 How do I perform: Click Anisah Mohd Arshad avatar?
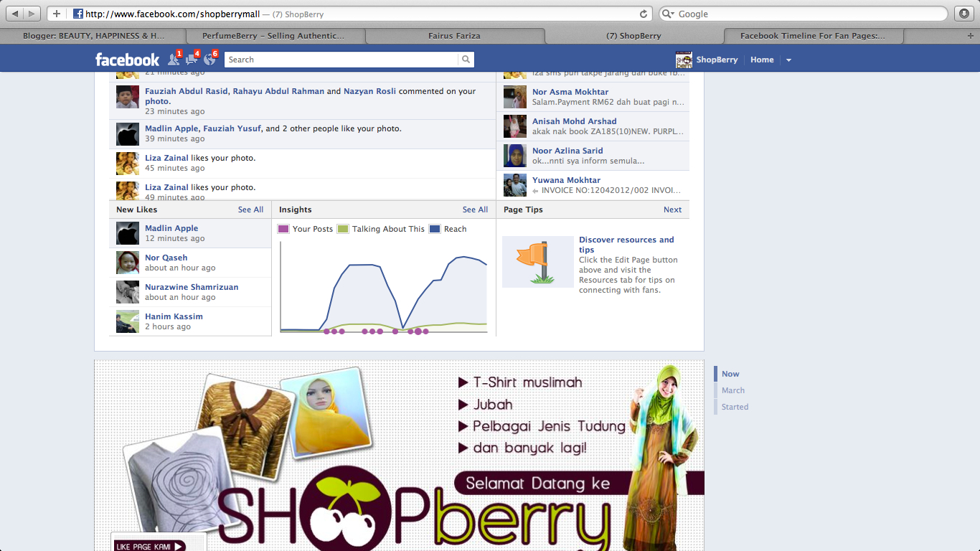(x=515, y=126)
